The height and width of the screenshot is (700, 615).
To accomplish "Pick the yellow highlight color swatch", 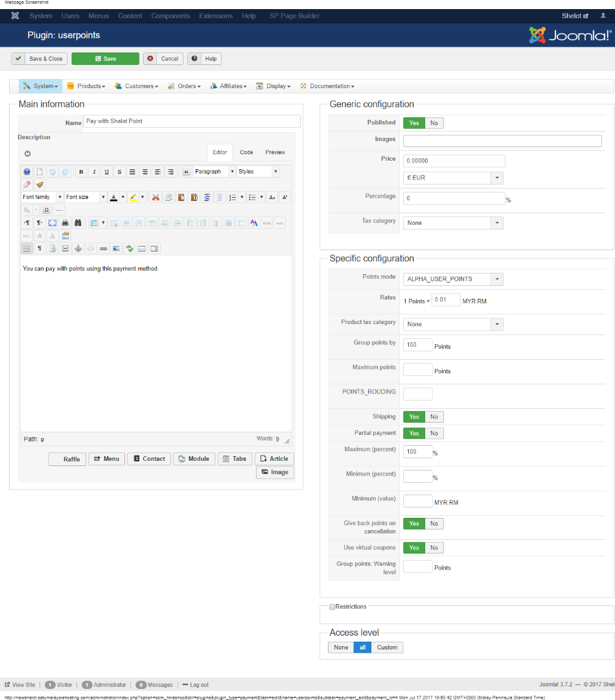I will coord(133,197).
